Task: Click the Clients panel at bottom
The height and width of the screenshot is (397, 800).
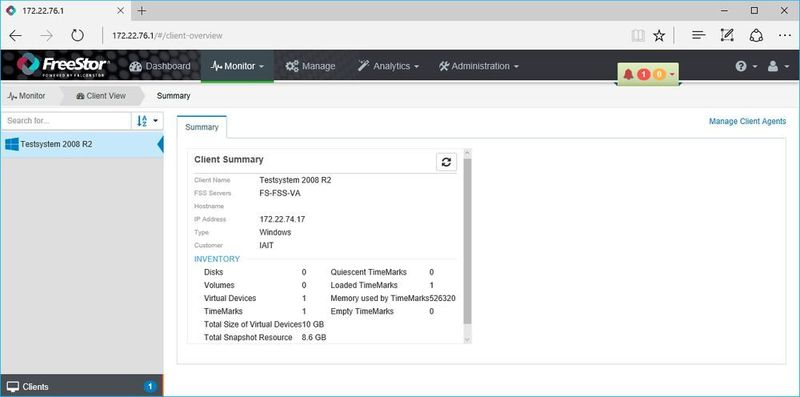Action: 82,386
